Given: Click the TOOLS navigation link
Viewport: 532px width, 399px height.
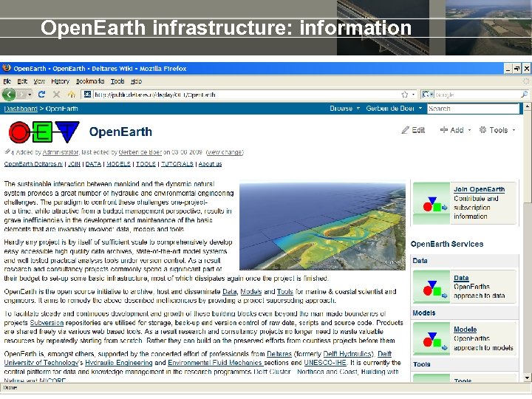Looking at the screenshot, I should (x=146, y=164).
